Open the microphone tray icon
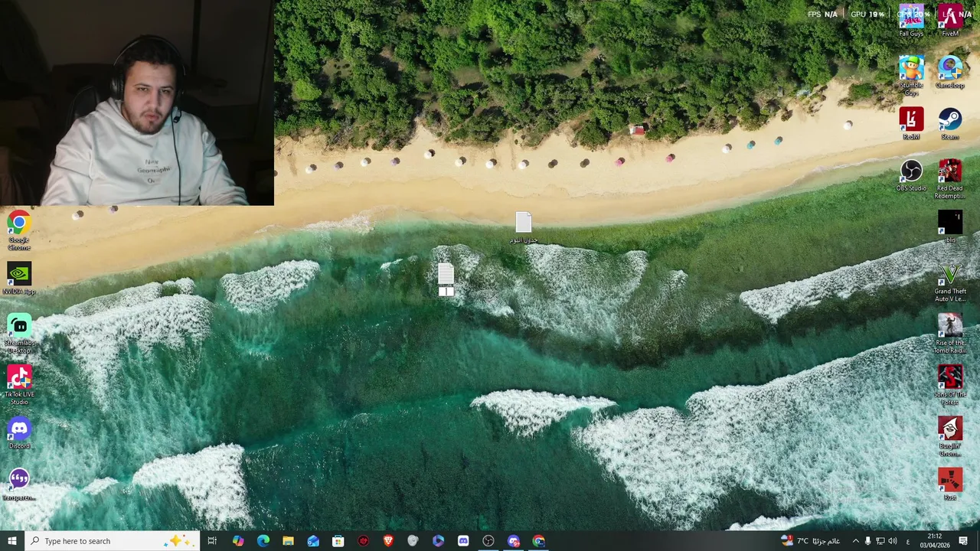This screenshot has height=551, width=980. [867, 541]
